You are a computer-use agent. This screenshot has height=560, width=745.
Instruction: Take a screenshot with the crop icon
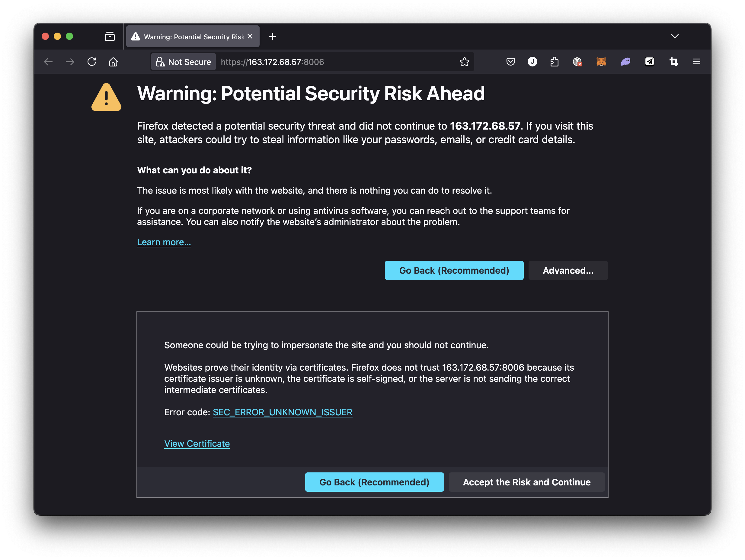[673, 62]
